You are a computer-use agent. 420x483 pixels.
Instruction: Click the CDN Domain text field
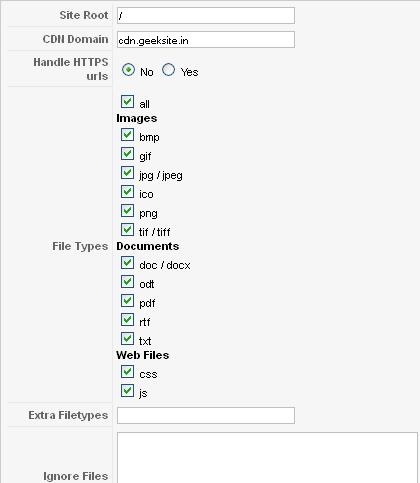[206, 39]
